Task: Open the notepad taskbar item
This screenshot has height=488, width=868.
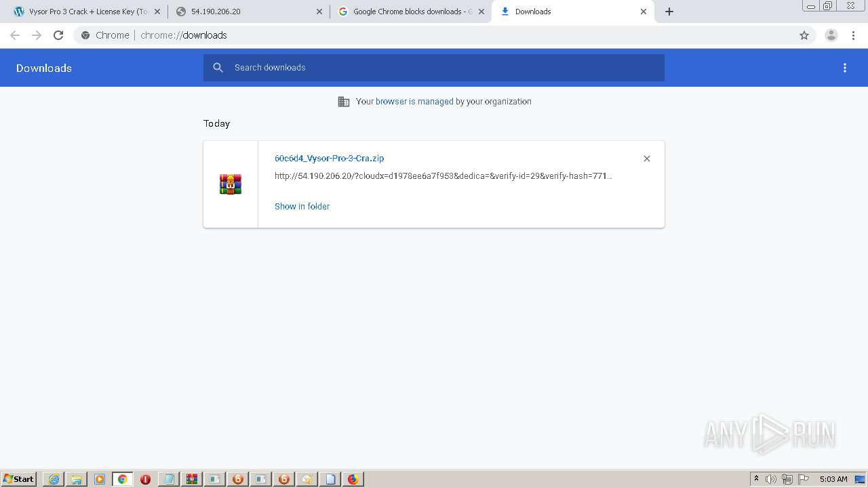Action: click(x=169, y=479)
